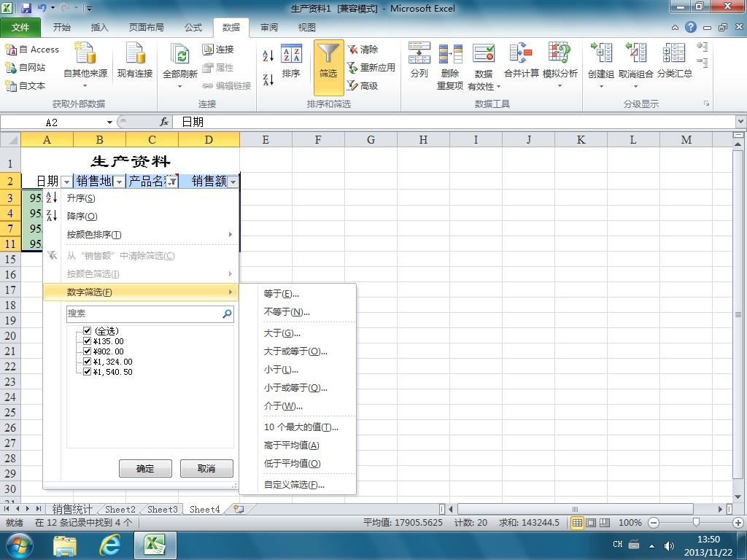Open the 销售额 column filter dropdown
The width and height of the screenshot is (747, 560).
click(x=233, y=182)
